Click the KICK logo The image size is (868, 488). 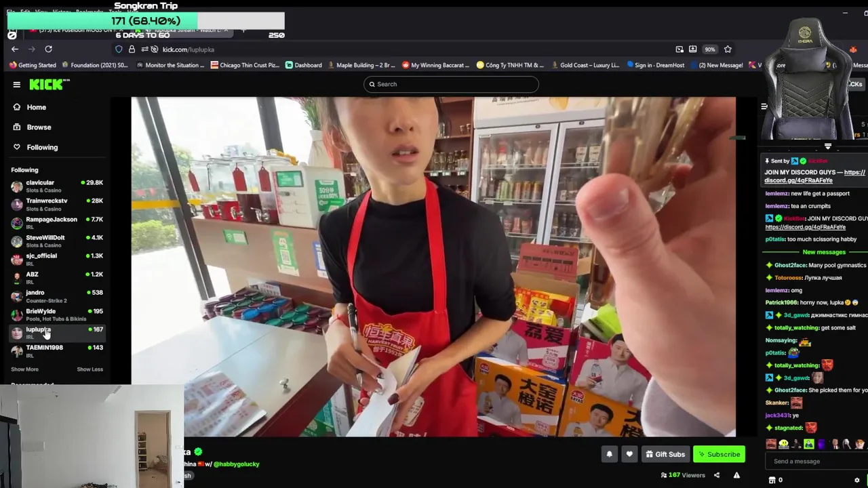pos(49,84)
